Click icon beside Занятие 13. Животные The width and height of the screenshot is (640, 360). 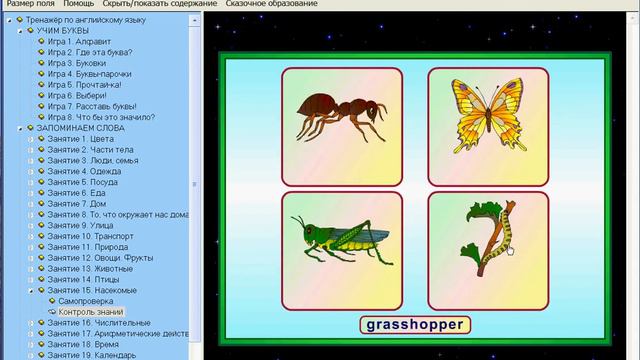point(41,269)
